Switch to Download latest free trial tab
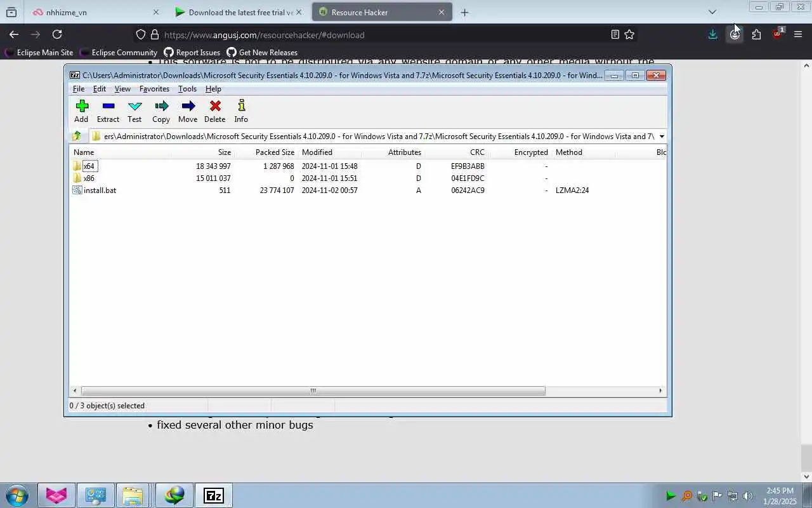The height and width of the screenshot is (508, 812). coord(240,12)
